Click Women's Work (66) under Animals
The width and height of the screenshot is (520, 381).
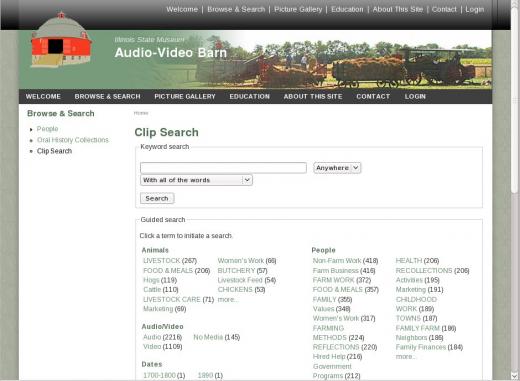pos(247,261)
